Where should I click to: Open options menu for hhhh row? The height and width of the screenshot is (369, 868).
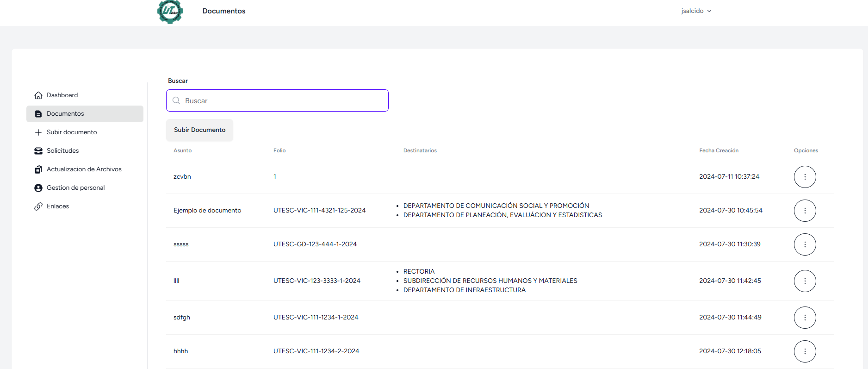[x=805, y=351]
